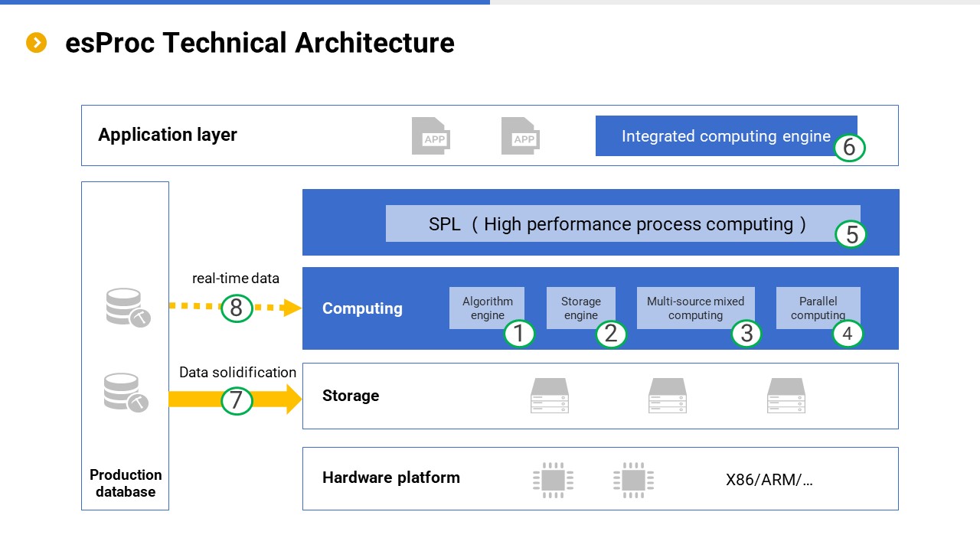Click the lower production database icon

[125, 392]
